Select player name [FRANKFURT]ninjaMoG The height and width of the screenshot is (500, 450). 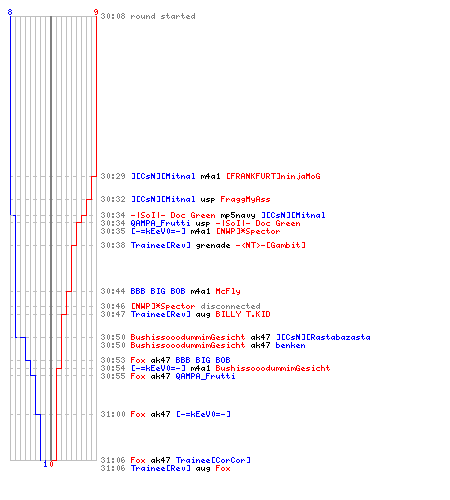273,176
